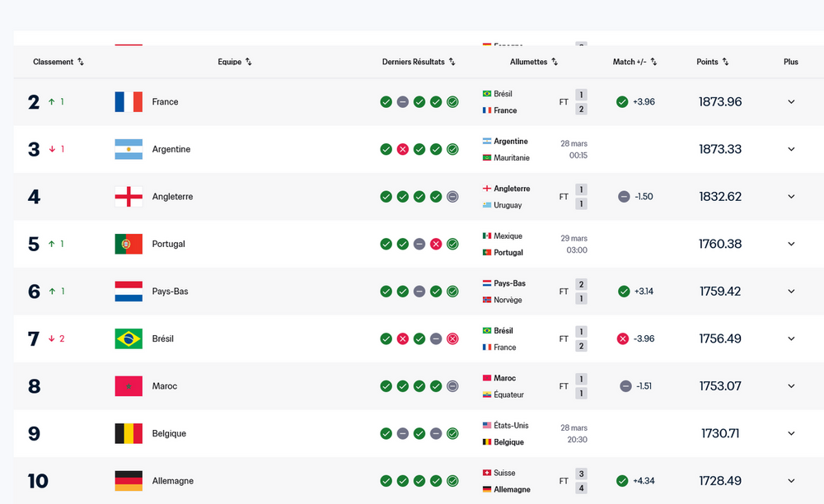Click the France flag icon

click(129, 102)
